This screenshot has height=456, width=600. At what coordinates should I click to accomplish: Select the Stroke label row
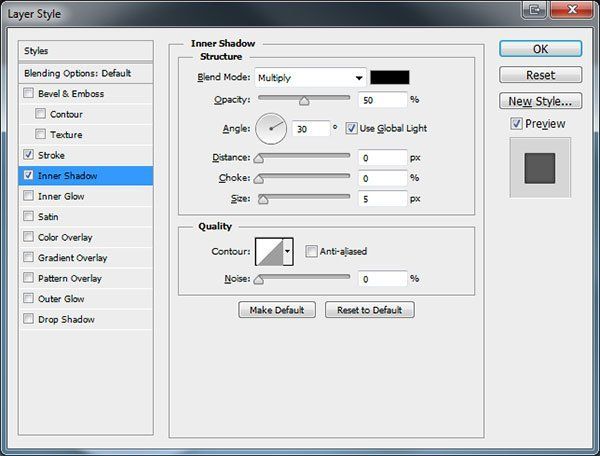[86, 155]
